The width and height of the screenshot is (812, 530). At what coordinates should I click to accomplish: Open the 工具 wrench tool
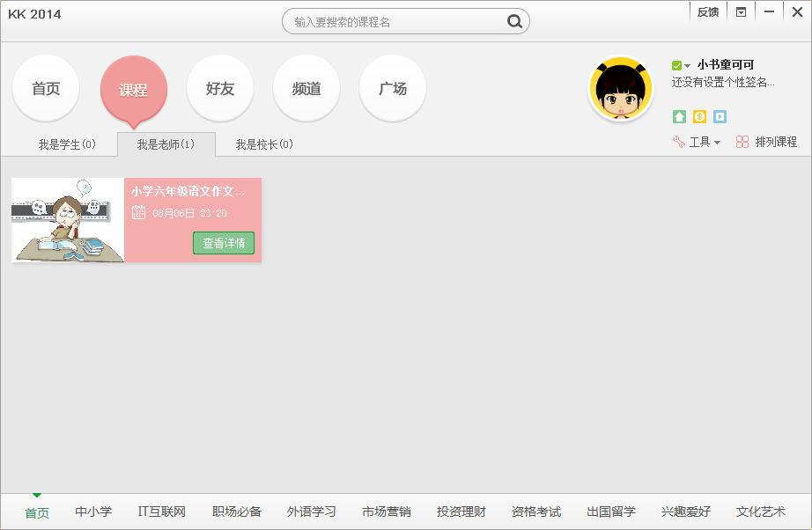point(677,141)
